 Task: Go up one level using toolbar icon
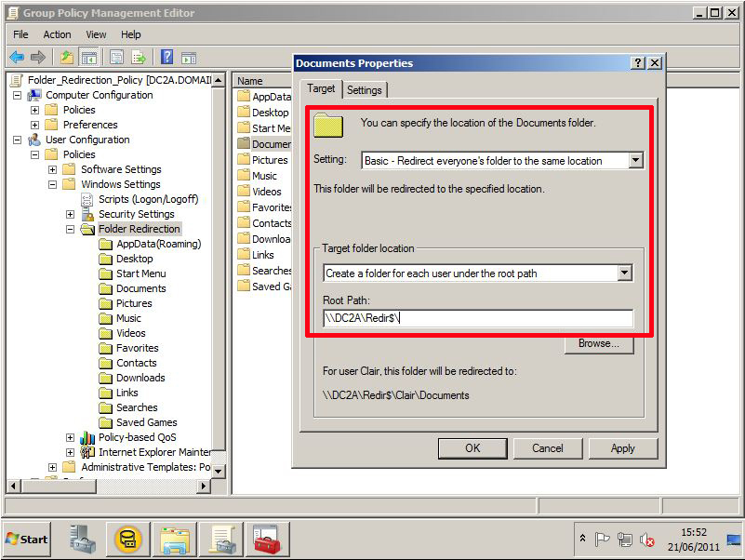[67, 58]
